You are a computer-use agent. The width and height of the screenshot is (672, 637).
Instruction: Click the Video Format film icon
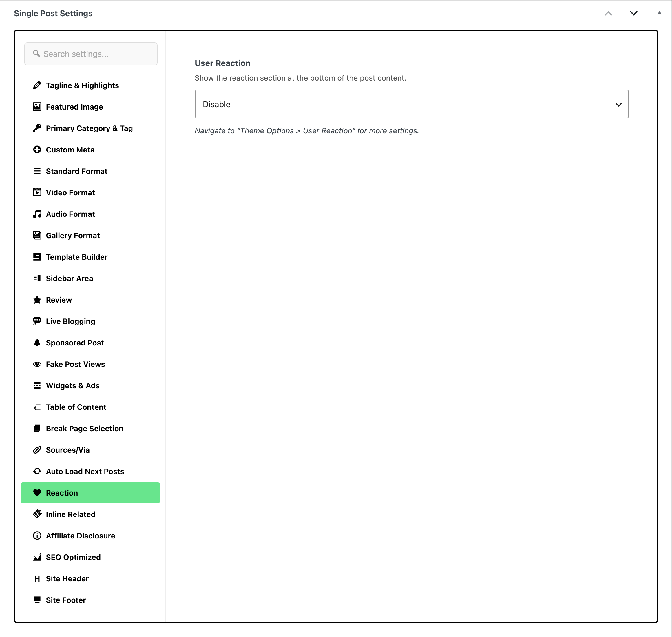pos(37,192)
